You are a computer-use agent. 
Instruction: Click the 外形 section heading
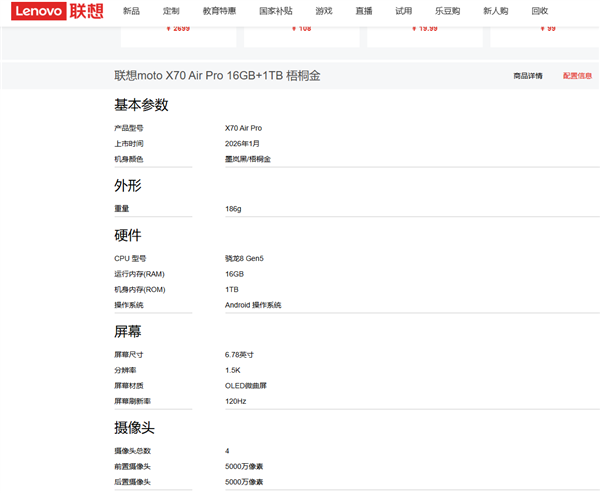click(x=128, y=186)
